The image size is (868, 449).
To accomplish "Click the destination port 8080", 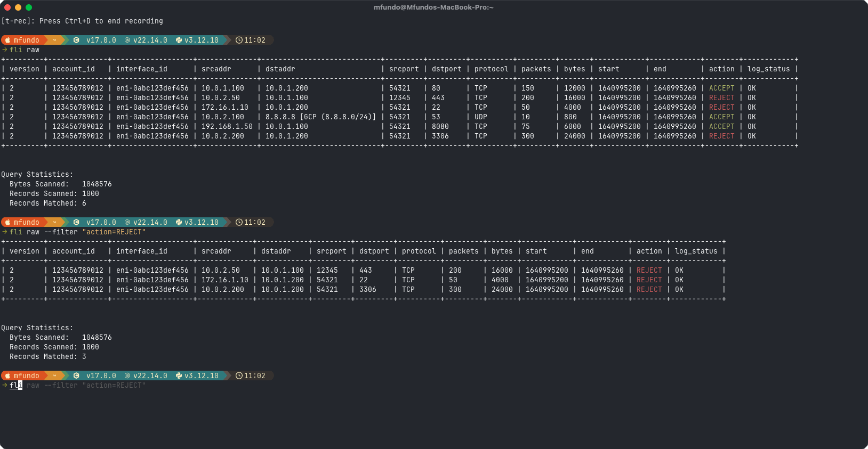I will (x=440, y=126).
